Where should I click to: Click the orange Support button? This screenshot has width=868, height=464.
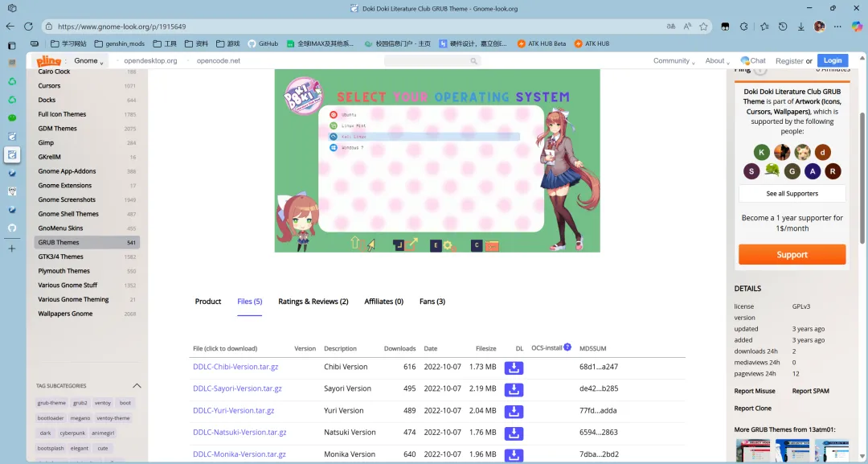pos(792,255)
